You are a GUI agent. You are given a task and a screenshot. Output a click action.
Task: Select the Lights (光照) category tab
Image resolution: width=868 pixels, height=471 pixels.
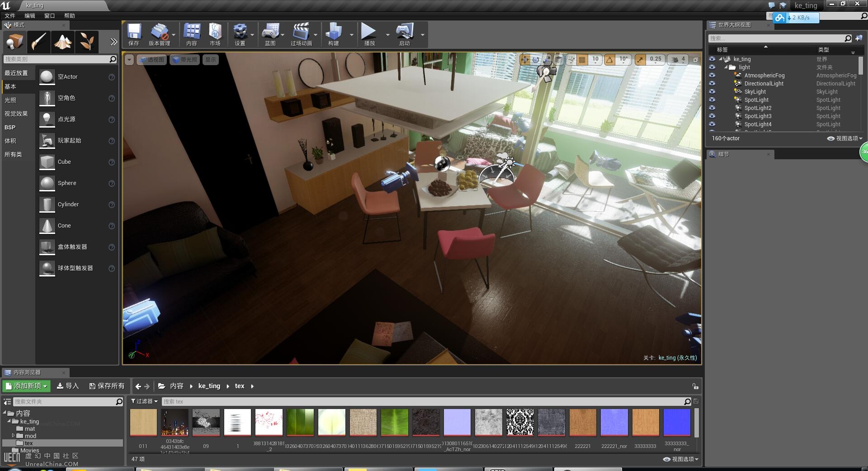[x=18, y=100]
